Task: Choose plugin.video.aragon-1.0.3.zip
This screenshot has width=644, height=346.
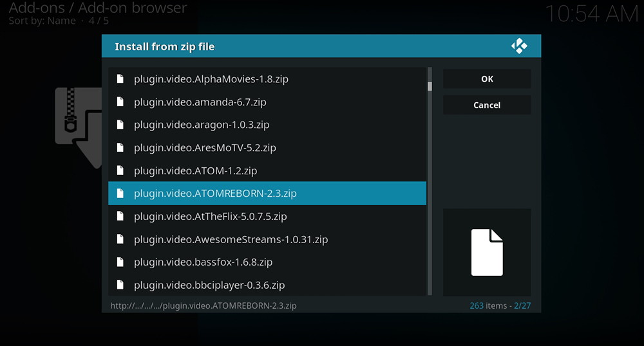Action: click(267, 125)
